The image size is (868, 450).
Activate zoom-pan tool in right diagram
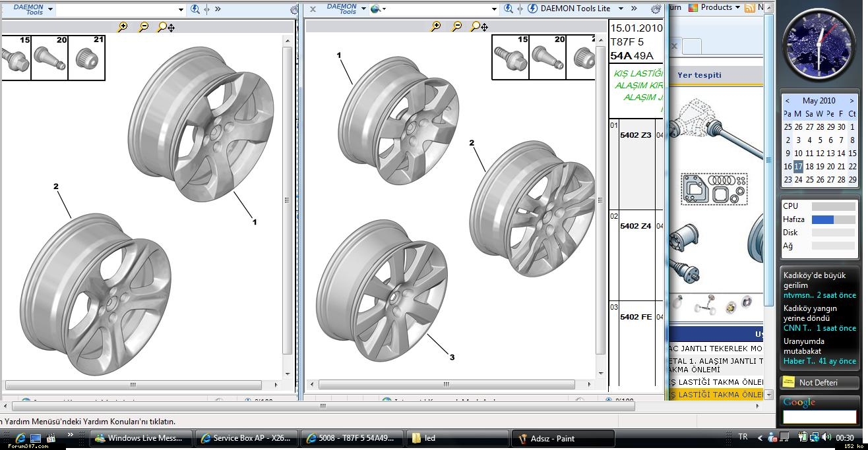point(479,26)
